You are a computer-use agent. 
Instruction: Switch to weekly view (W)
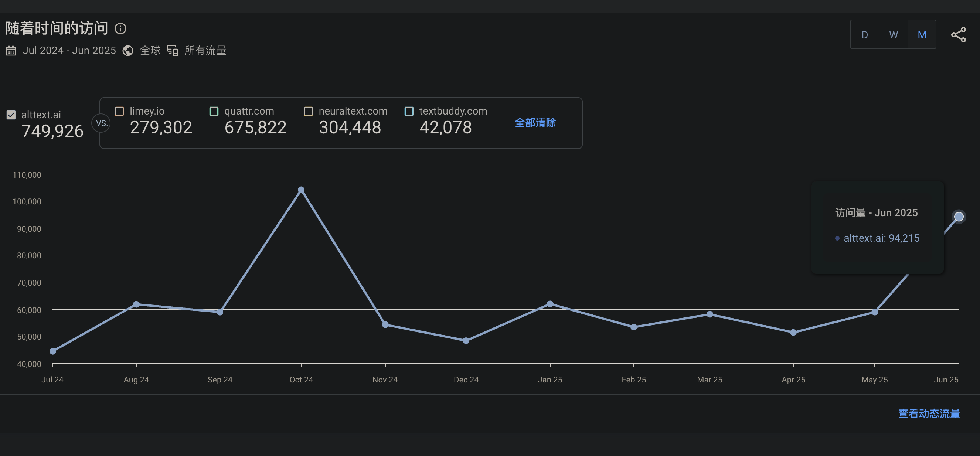[893, 35]
